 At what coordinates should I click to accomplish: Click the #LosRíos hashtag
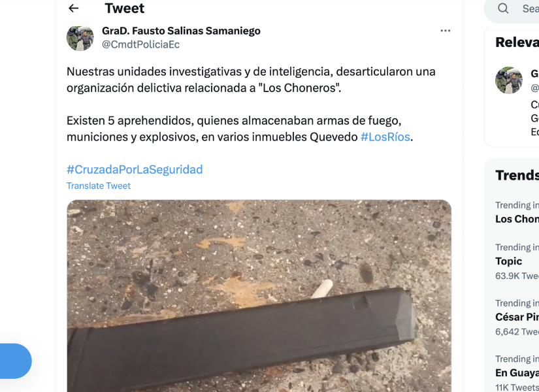pyautogui.click(x=385, y=137)
